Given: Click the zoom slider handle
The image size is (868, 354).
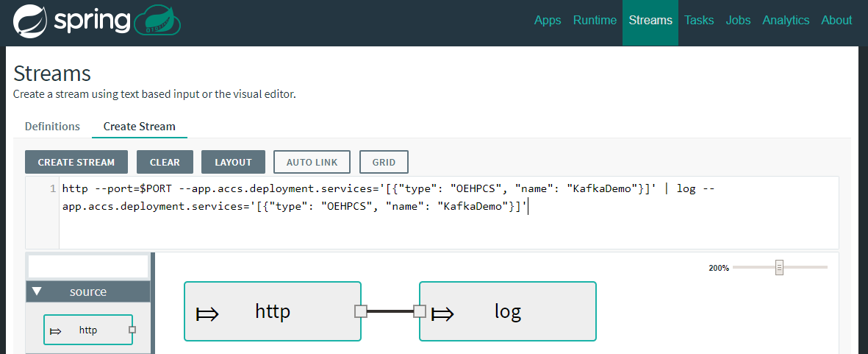Looking at the screenshot, I should (779, 268).
